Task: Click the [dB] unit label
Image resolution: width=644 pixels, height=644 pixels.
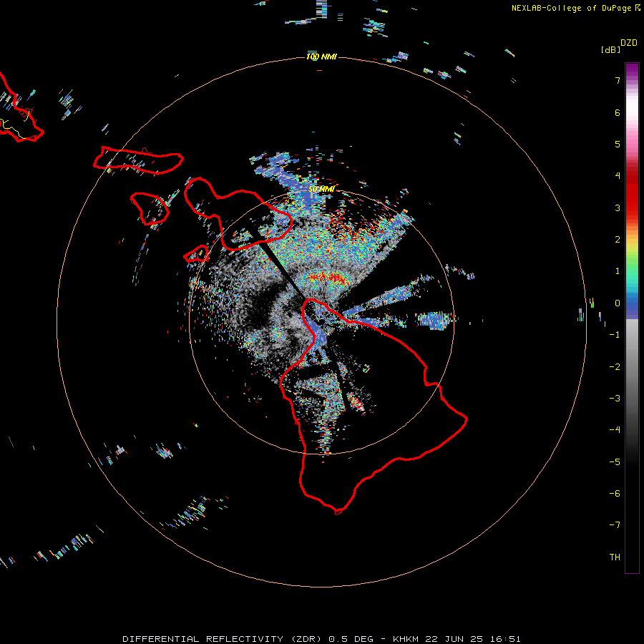Action: tap(610, 49)
